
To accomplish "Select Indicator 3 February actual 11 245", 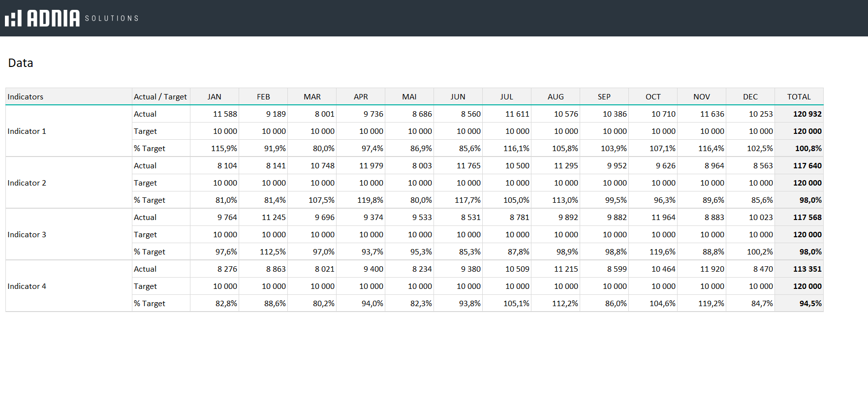I will click(274, 218).
